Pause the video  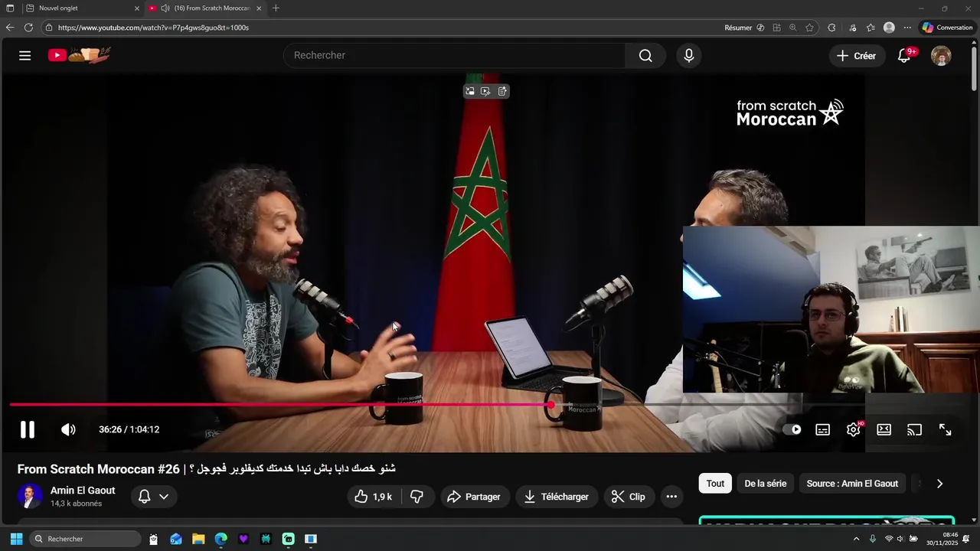[28, 429]
